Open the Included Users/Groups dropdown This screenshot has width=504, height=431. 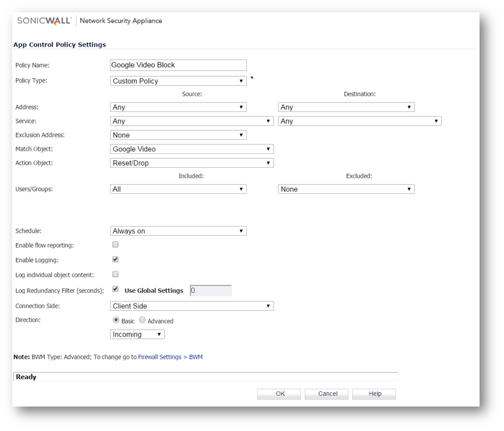[178, 189]
